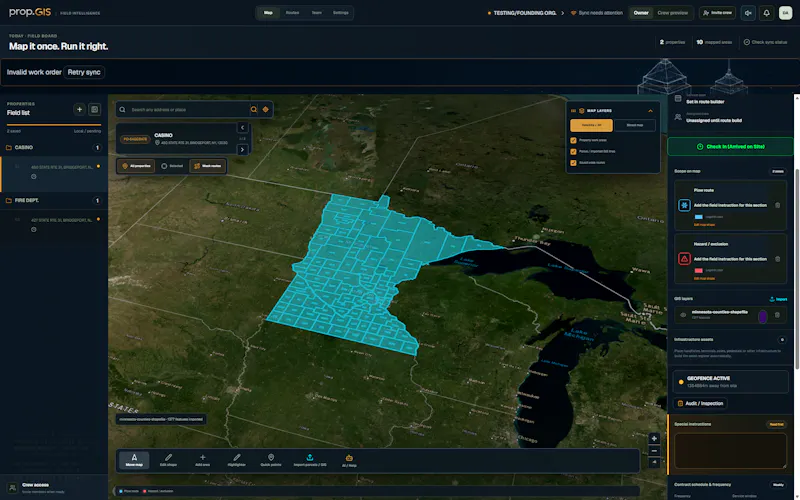Click the speaker sound icon in header
This screenshot has height=500, width=800.
pos(748,13)
